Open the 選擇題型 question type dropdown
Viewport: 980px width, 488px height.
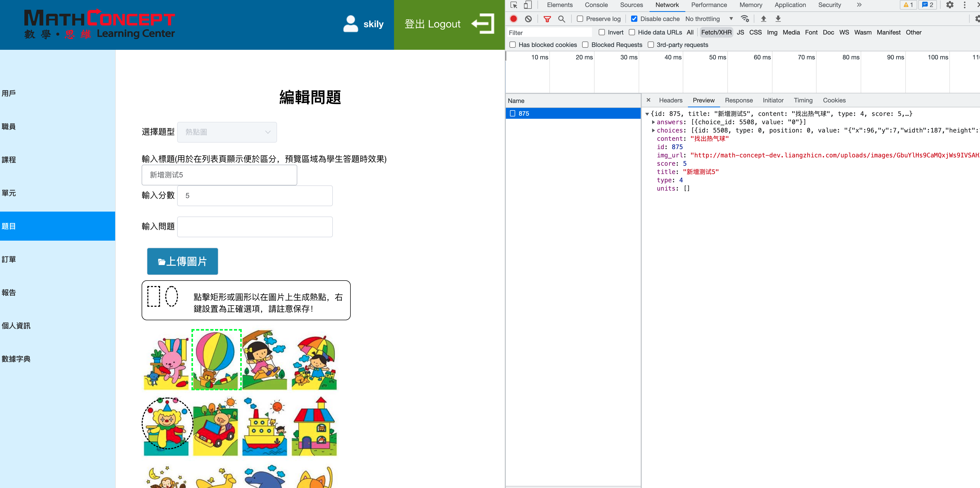pyautogui.click(x=227, y=132)
